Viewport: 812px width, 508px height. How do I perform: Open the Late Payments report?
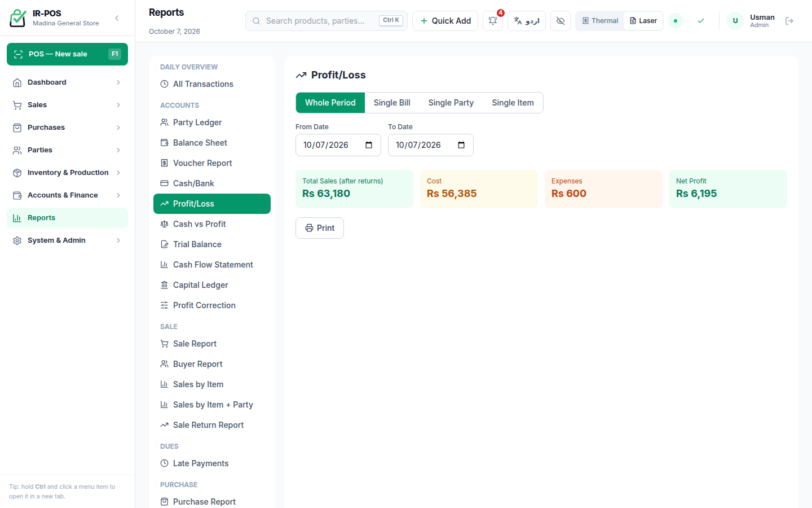[212, 463]
